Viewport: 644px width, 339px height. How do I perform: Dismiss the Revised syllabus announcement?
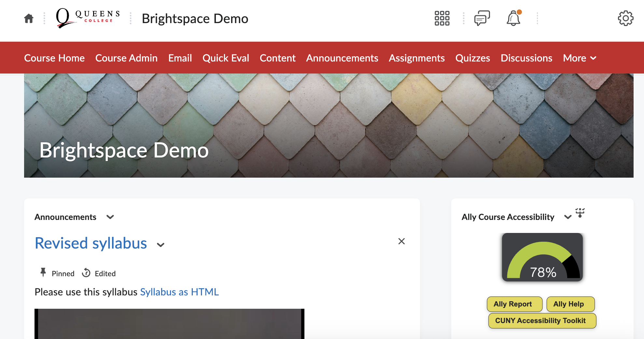point(401,241)
